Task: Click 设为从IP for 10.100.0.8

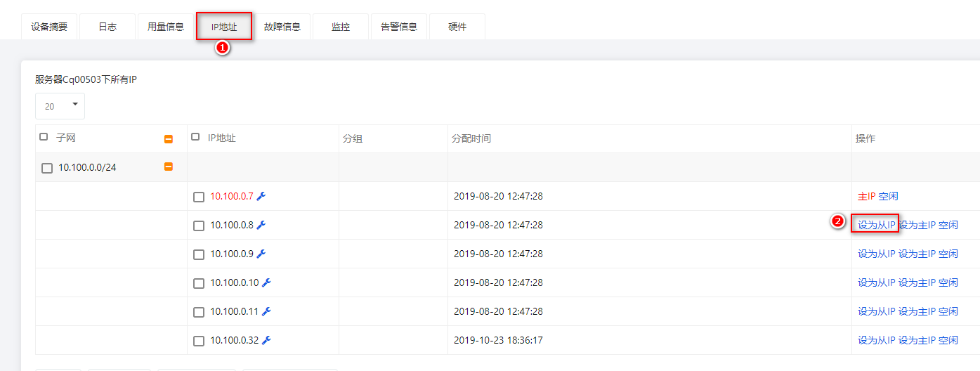Action: pos(876,225)
